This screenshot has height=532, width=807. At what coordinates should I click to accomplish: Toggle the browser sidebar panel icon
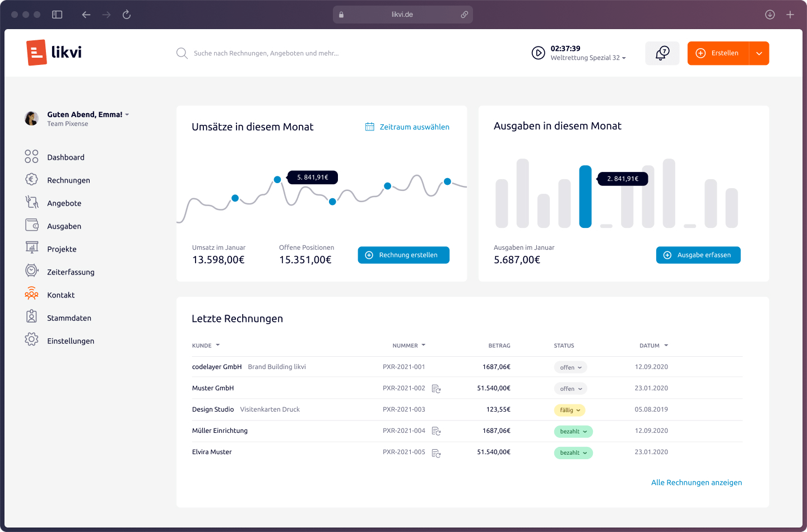coord(57,15)
